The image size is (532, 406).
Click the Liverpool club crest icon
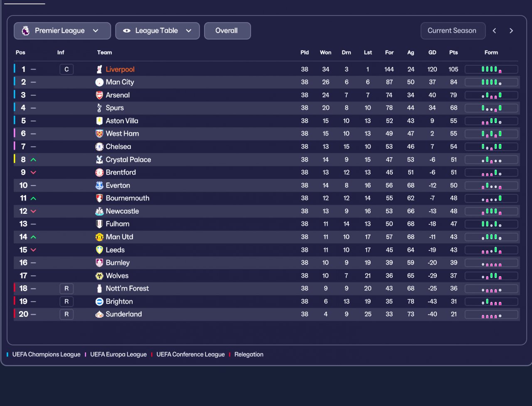99,69
